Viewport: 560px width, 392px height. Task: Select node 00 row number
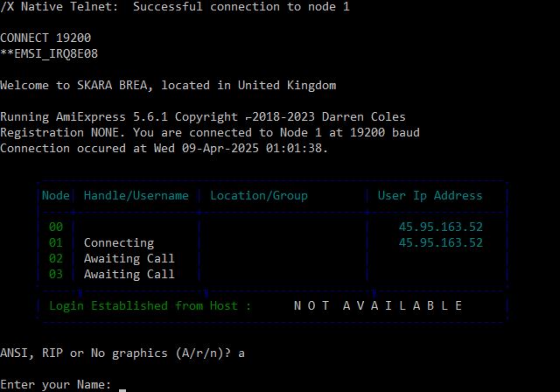pyautogui.click(x=56, y=227)
